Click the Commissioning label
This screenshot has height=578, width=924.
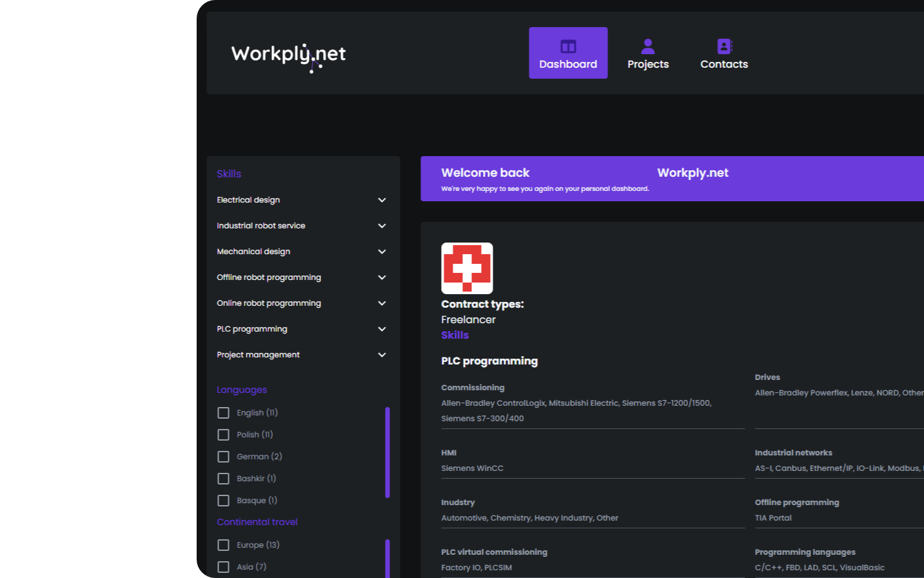click(473, 388)
